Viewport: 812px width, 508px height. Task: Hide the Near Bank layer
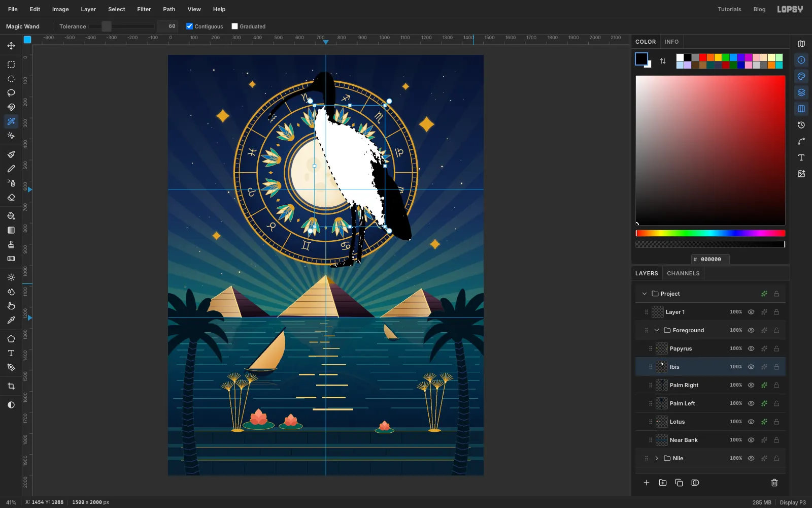751,440
